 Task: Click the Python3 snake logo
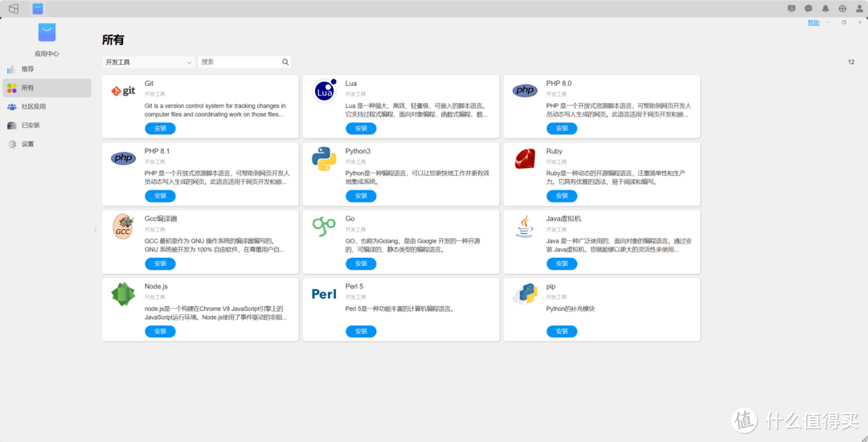(324, 159)
